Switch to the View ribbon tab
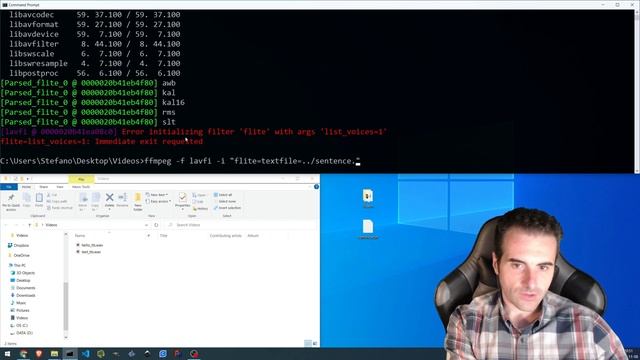Viewport: 640px width, 360px height. pyautogui.click(x=60, y=187)
